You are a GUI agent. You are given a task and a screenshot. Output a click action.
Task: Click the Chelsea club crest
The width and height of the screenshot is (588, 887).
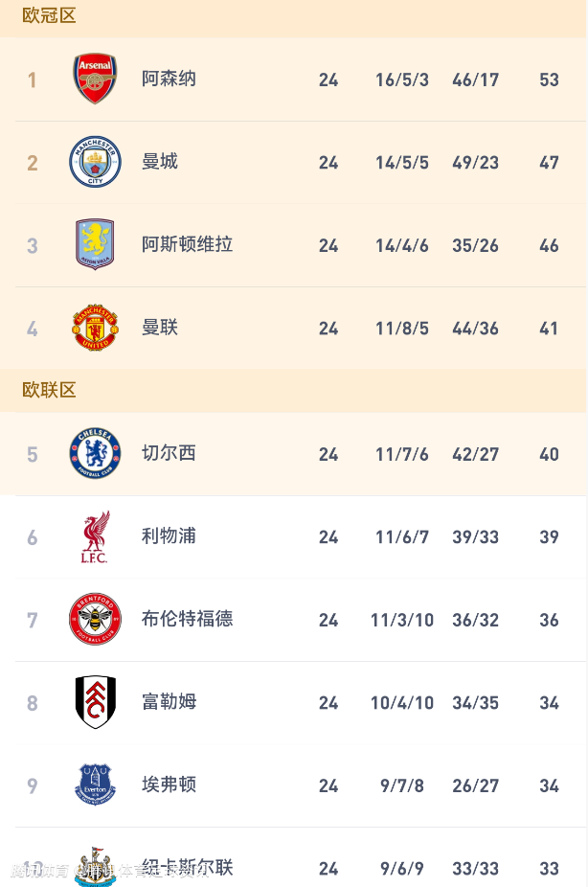pyautogui.click(x=95, y=453)
